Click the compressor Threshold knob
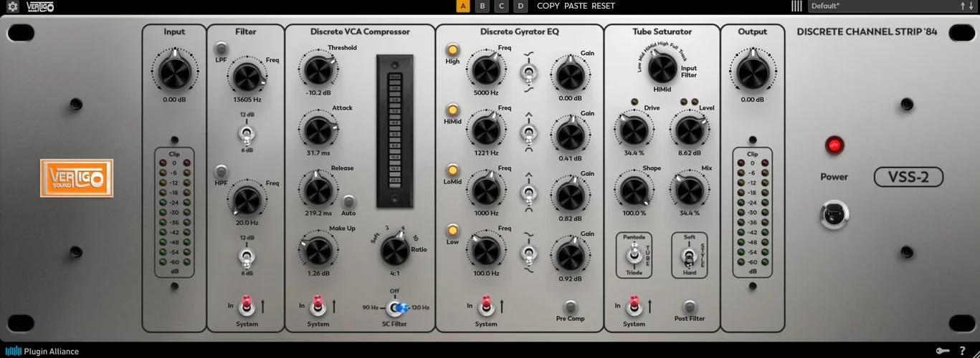Screen dimensions: 980x358 318,69
